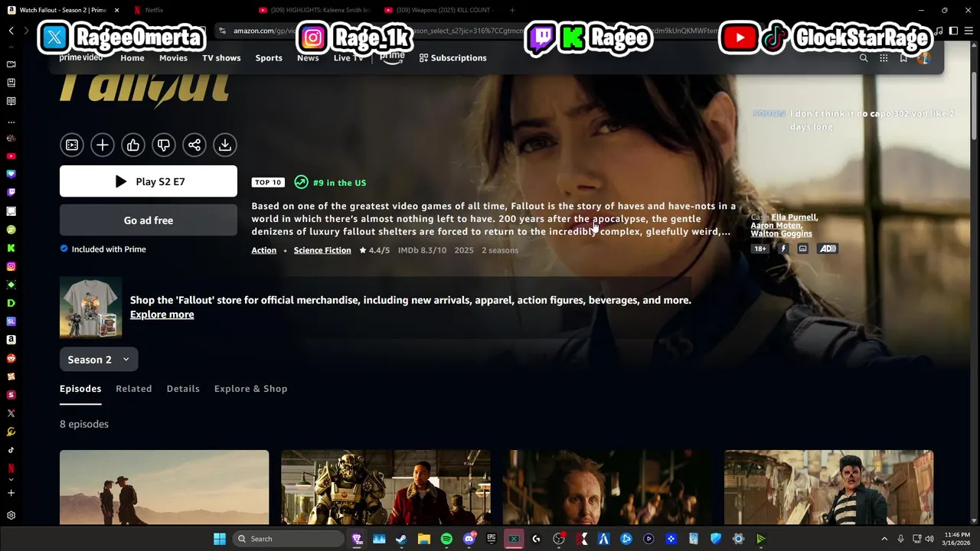The width and height of the screenshot is (980, 551).
Task: Open the Subscriptions nav item
Action: point(452,58)
